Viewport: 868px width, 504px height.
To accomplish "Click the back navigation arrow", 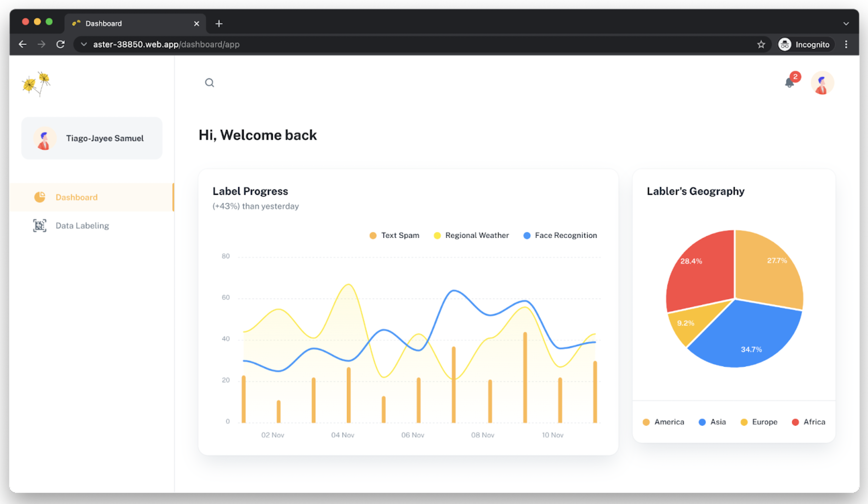I will tap(22, 44).
